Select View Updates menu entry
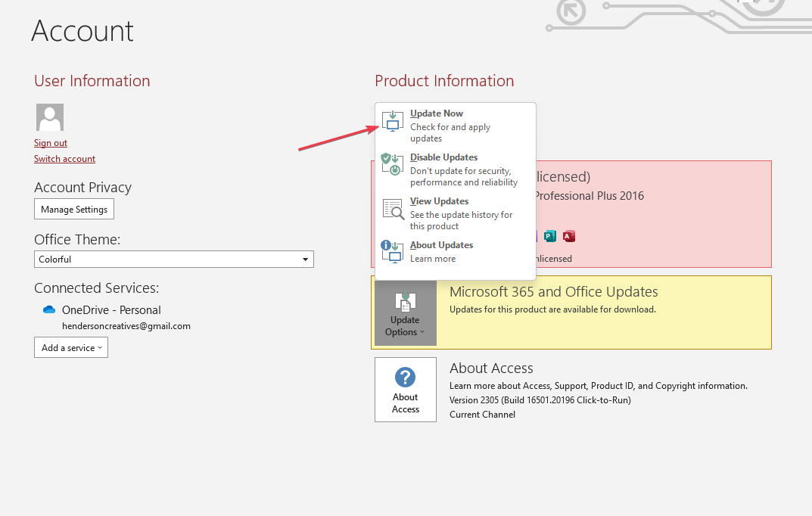The image size is (812, 516). tap(456, 213)
